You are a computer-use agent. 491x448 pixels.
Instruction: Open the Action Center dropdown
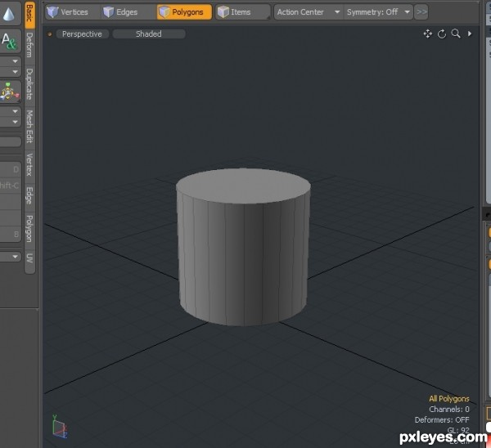(x=309, y=12)
